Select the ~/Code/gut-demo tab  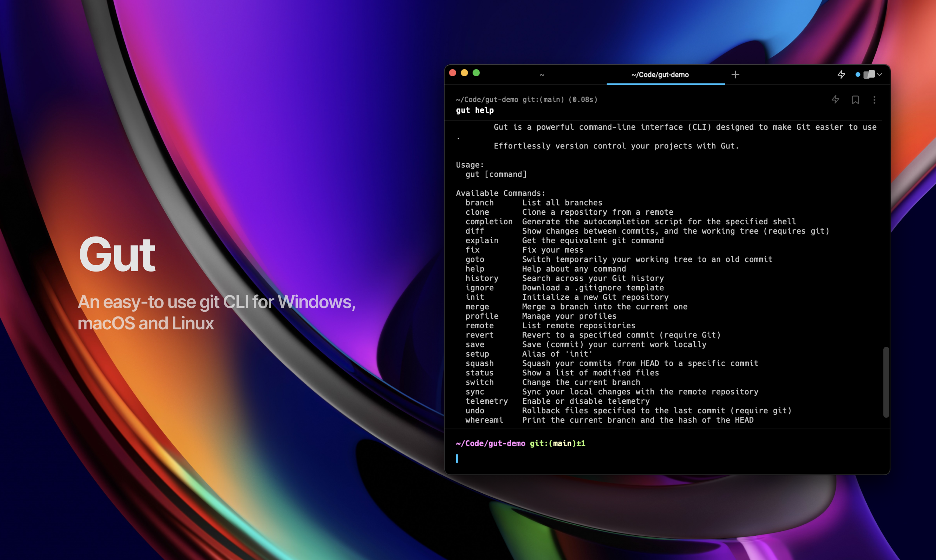click(660, 75)
